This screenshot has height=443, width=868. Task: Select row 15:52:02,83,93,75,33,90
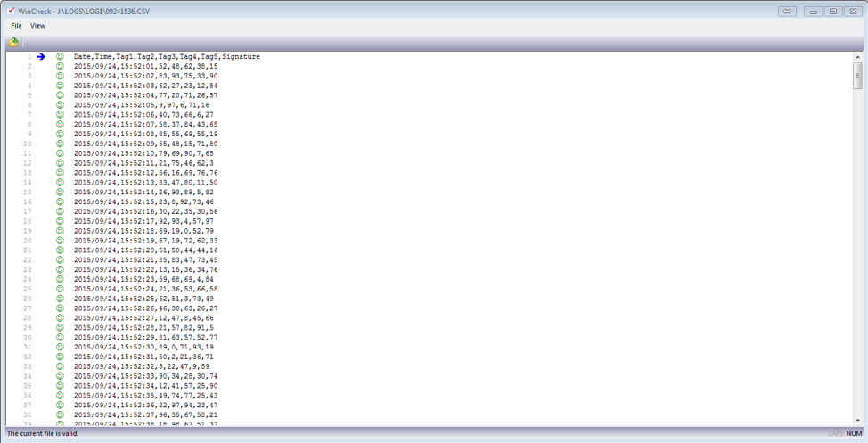pyautogui.click(x=145, y=76)
